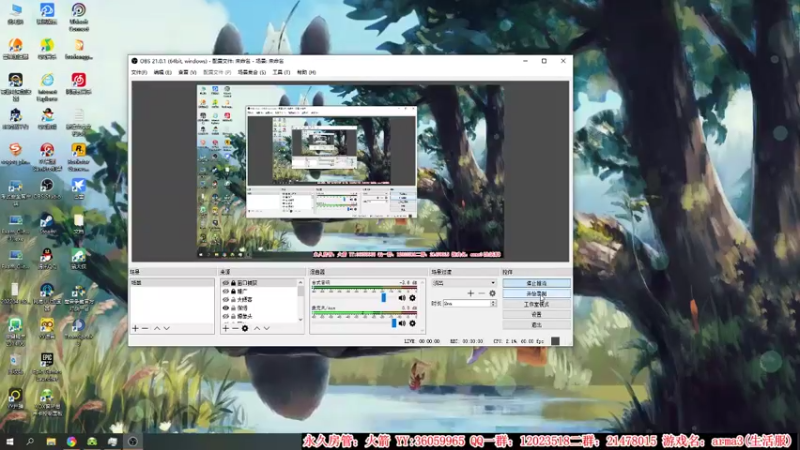Toggle lock on 摄像头 source

233,316
